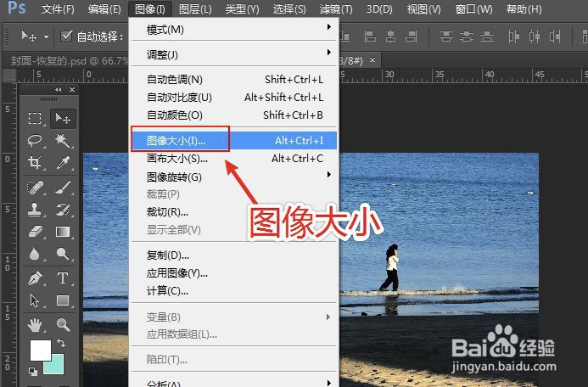Choose 应用图像(Y)... menu item
588x387 pixels.
tap(234, 273)
